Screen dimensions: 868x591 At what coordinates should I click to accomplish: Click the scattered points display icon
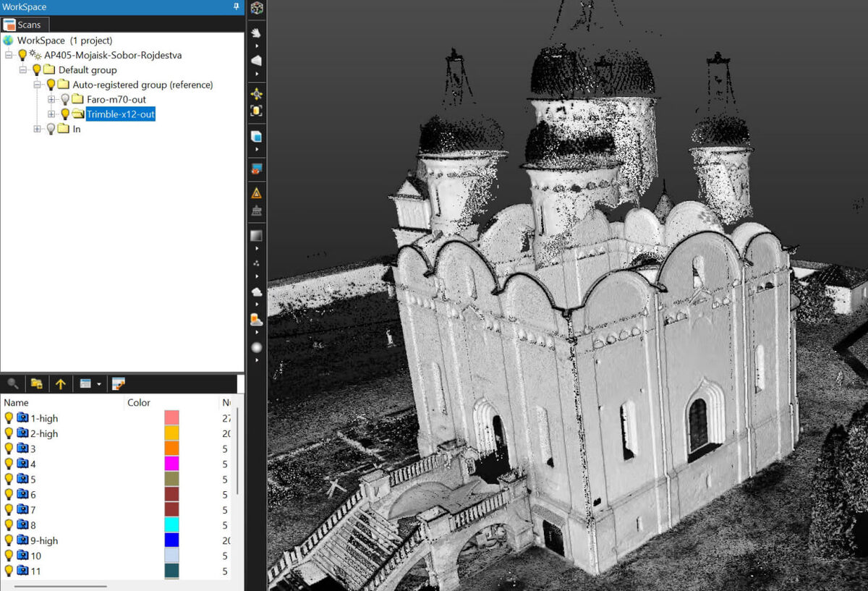click(256, 264)
